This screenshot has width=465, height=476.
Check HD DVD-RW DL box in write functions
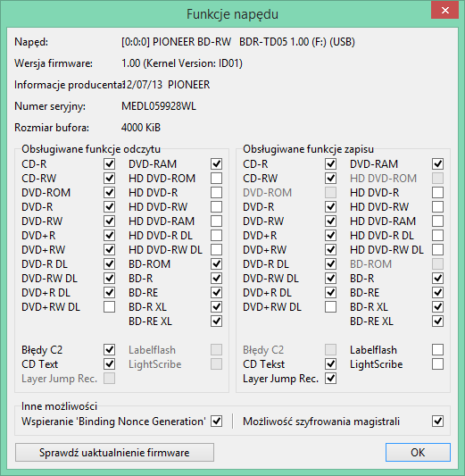point(437,249)
